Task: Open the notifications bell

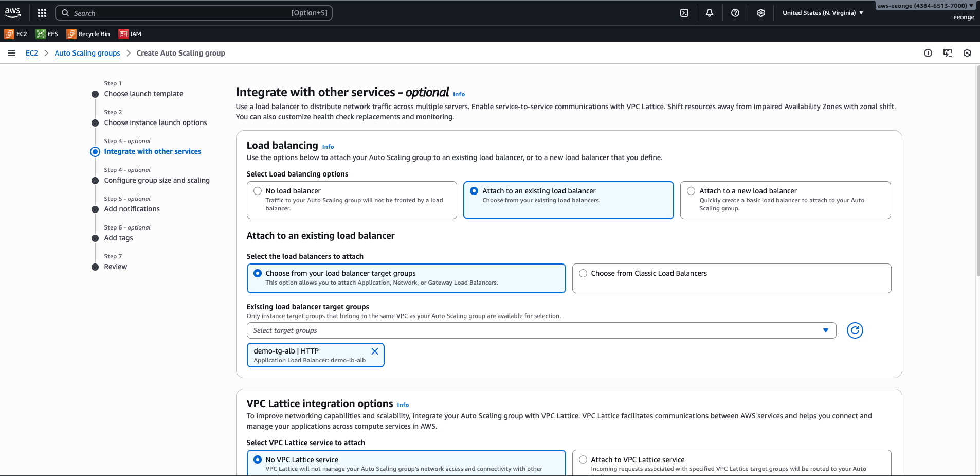Action: pos(710,13)
